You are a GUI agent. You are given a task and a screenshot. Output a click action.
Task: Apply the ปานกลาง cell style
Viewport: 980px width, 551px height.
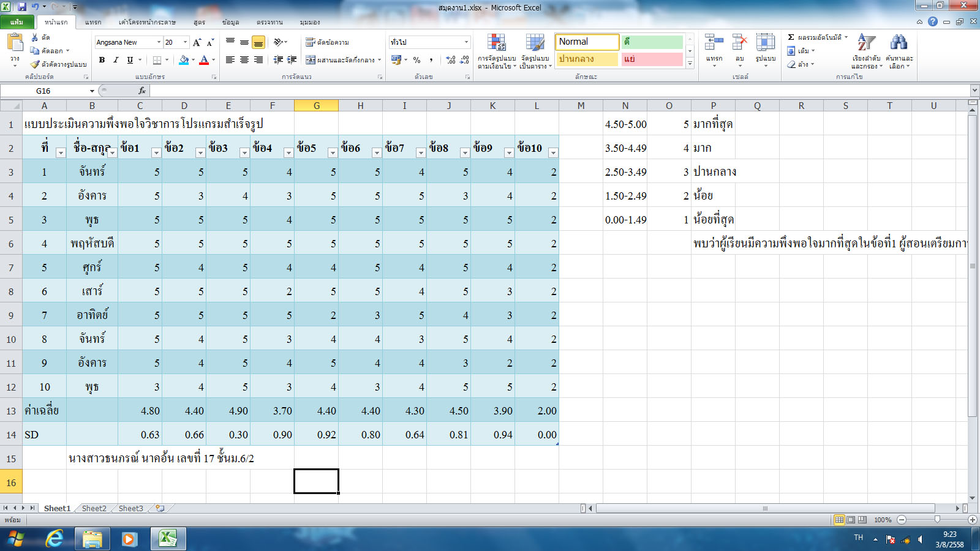[x=586, y=59]
